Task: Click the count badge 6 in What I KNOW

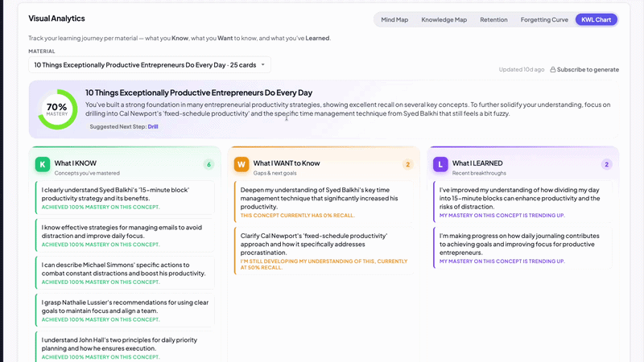Action: point(208,165)
